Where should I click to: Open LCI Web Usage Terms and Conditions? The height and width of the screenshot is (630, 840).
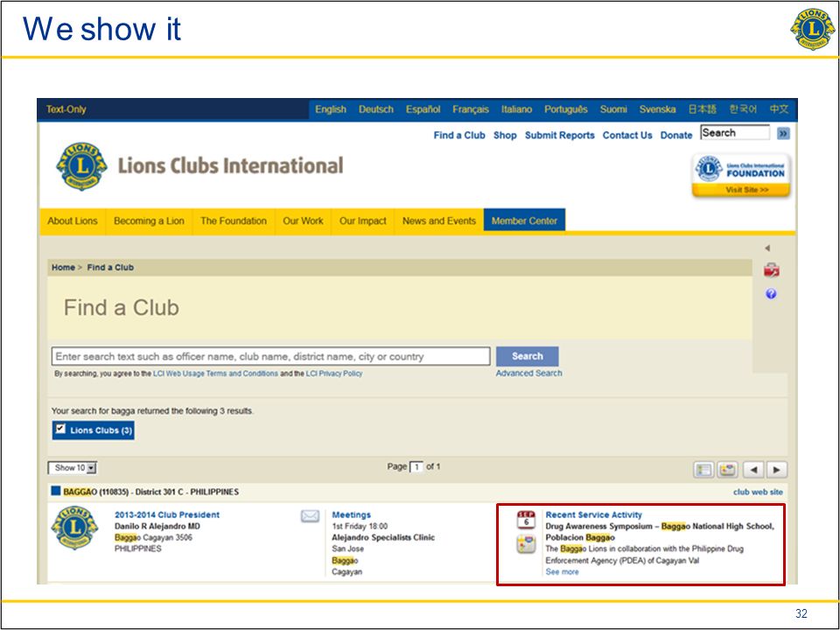(x=215, y=374)
